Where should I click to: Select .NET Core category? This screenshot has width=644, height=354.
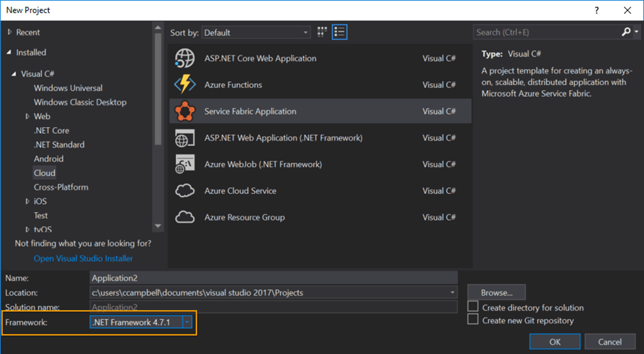pyautogui.click(x=52, y=130)
